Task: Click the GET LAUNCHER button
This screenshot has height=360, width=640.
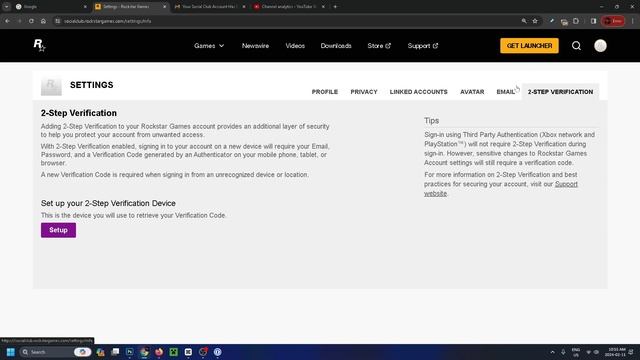Action: click(529, 46)
